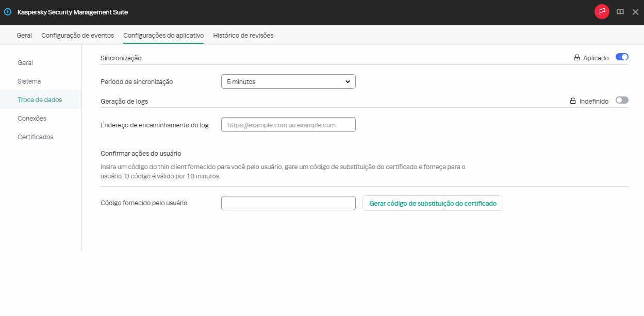Click Gerar código de substituição do certificado
Viewport: 644px width, 316px height.
pyautogui.click(x=433, y=203)
